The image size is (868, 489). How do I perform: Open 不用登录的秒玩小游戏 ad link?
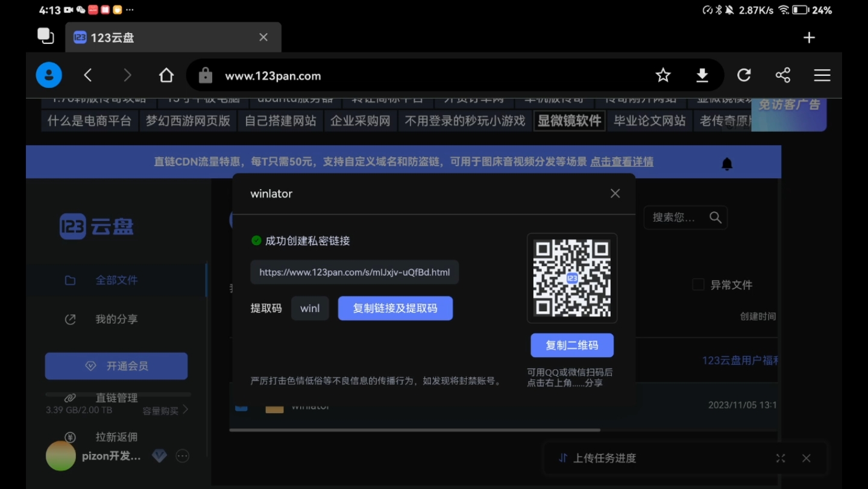pos(465,121)
